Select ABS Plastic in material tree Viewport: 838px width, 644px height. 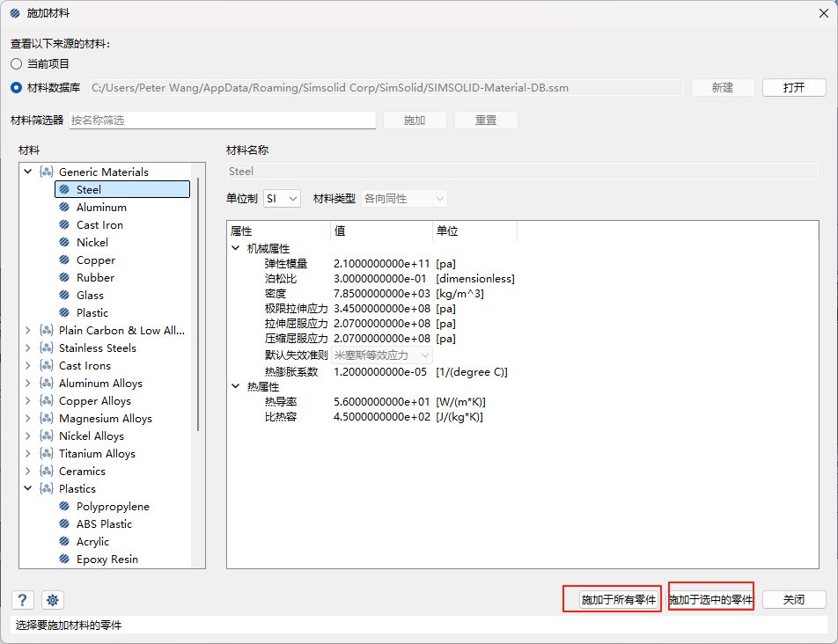(x=104, y=524)
